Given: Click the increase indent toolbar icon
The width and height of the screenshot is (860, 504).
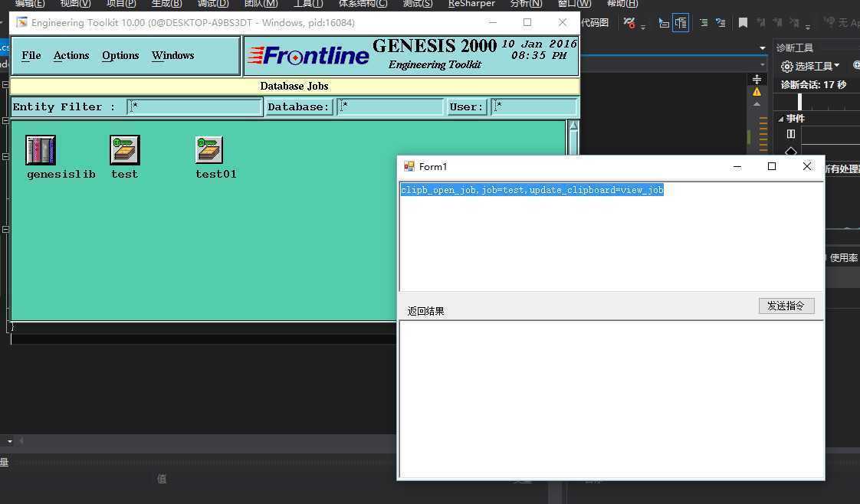Looking at the screenshot, I should (704, 23).
